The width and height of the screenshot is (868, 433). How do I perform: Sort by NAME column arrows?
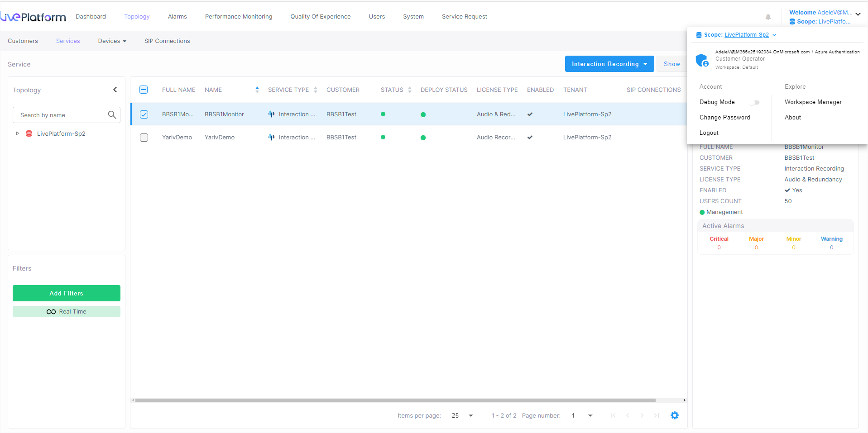tap(257, 90)
